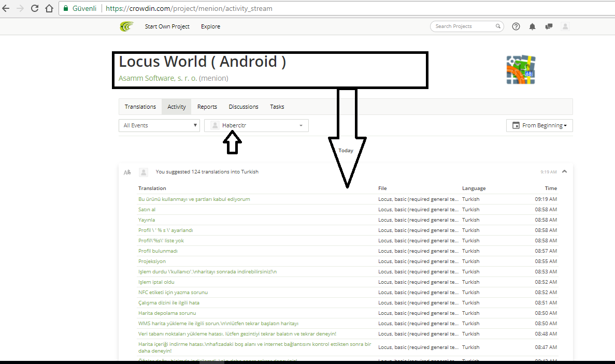
Task: Click 'You suggested 124 translations into Turkish'
Action: 207,171
